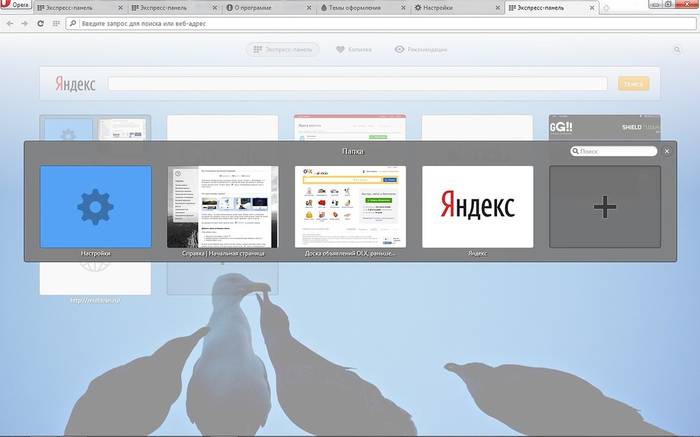Click the Папка folder title

(x=353, y=151)
